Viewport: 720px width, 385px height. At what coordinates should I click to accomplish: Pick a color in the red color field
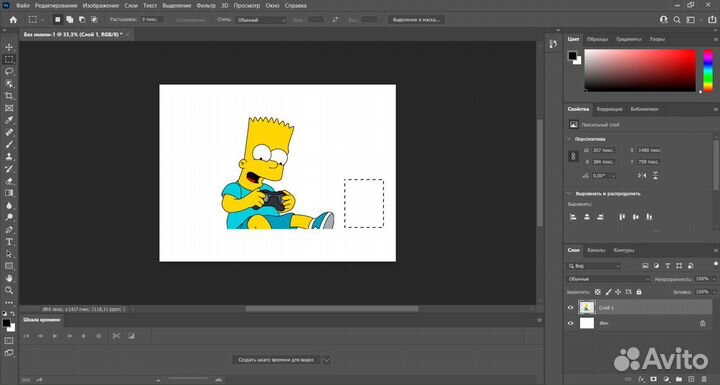[x=640, y=70]
